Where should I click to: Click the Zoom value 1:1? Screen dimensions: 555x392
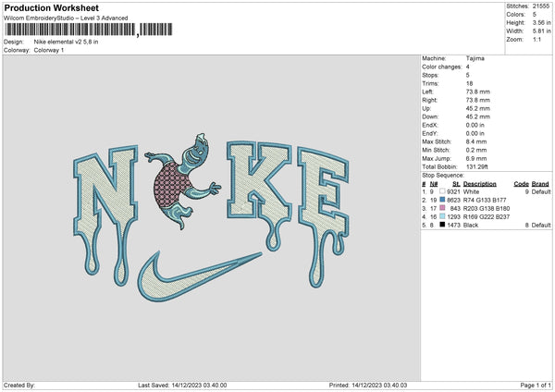(536, 39)
